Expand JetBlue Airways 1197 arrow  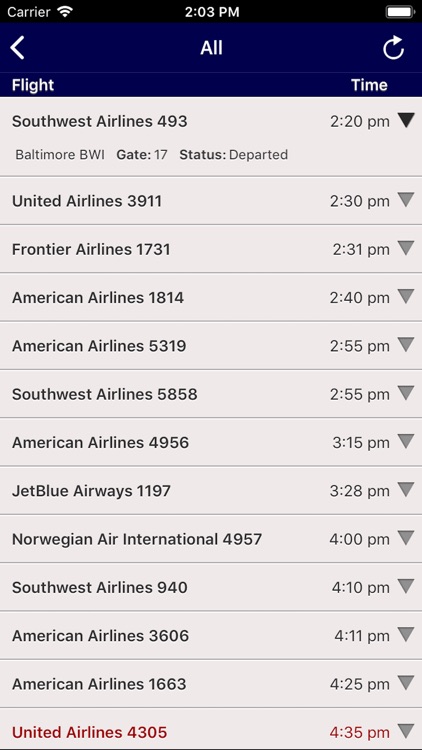pyautogui.click(x=406, y=490)
